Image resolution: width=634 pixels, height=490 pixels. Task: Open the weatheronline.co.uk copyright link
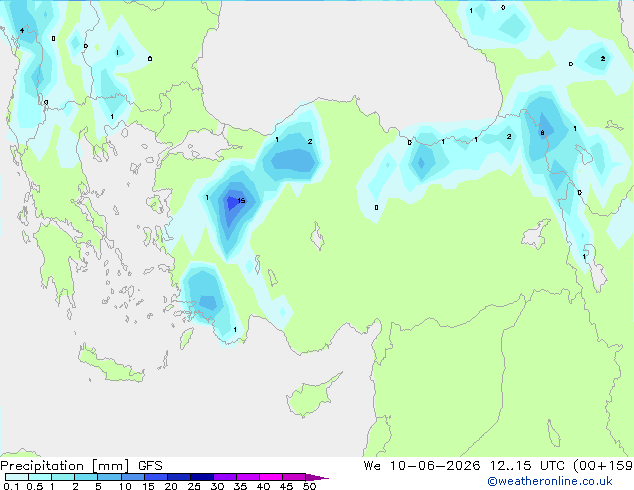coord(550,481)
